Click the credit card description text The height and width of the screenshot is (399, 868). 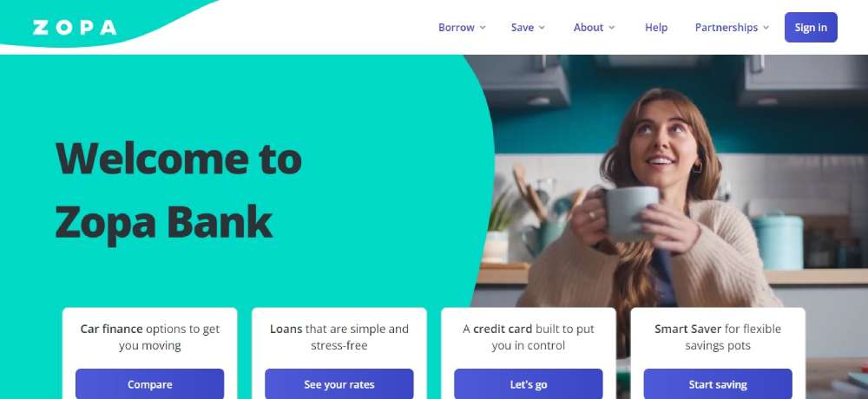pyautogui.click(x=529, y=337)
